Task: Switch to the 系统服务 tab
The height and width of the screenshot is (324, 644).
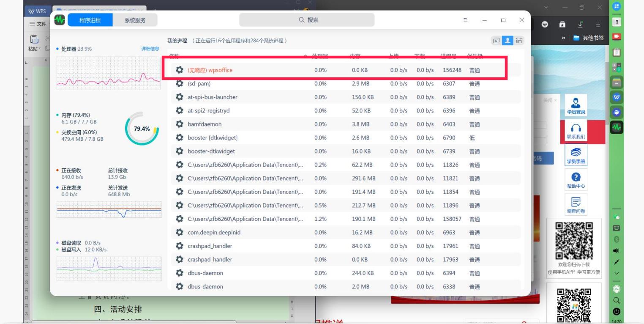Action: click(135, 20)
